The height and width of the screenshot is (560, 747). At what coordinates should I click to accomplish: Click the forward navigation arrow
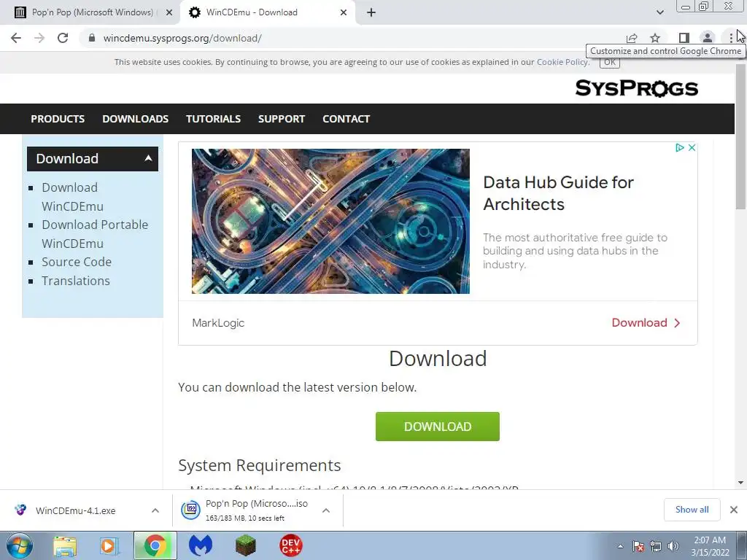(x=39, y=38)
